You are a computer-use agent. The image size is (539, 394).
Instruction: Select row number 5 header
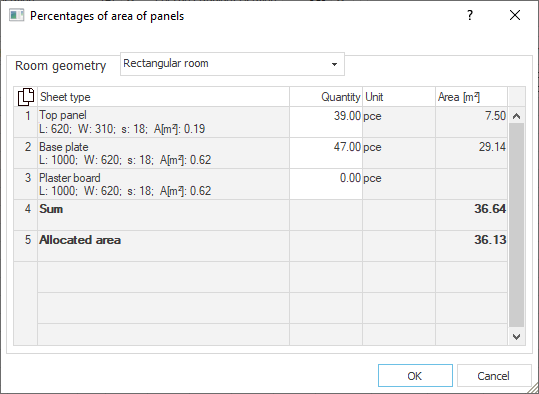(25, 246)
